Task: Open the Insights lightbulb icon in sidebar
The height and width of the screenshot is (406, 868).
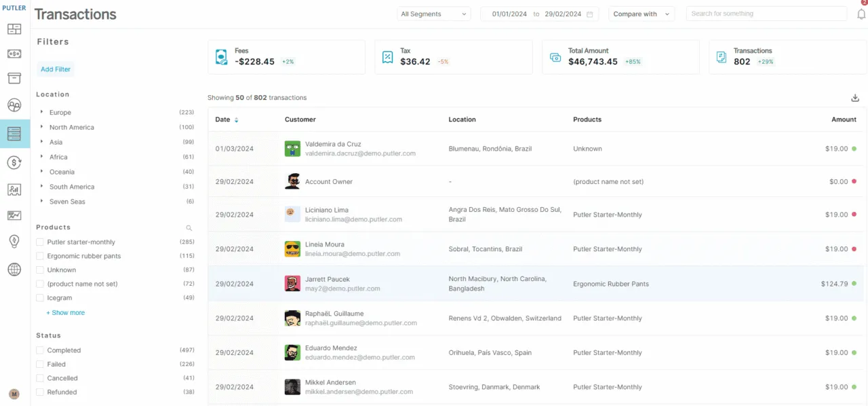Action: [14, 241]
